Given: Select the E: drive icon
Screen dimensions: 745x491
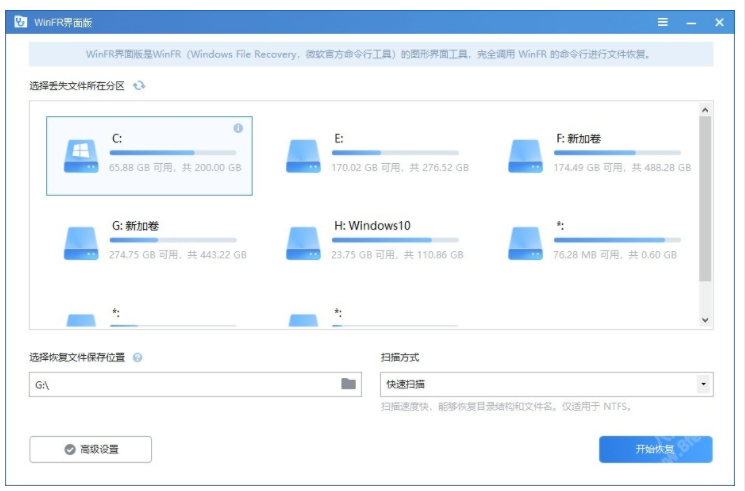Looking at the screenshot, I should pos(302,154).
